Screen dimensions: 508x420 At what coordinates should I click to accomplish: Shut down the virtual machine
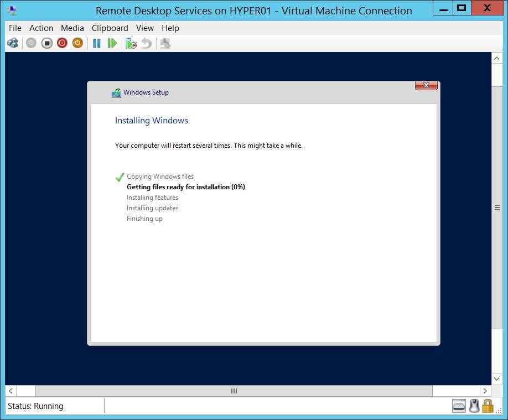click(x=62, y=43)
